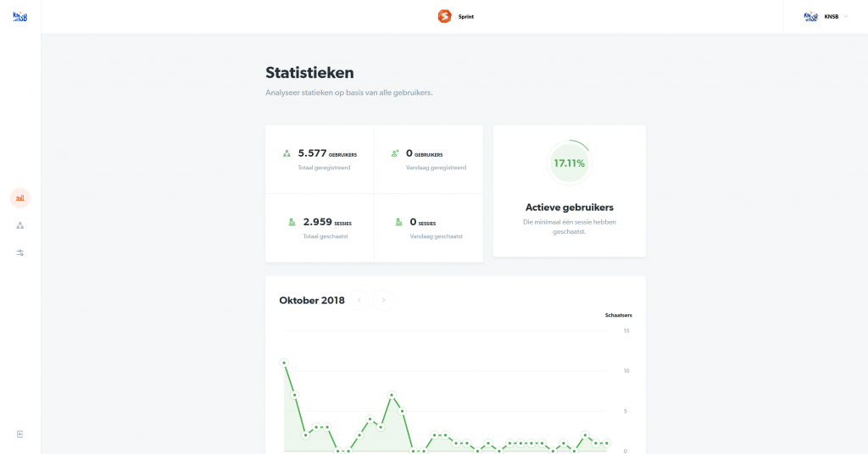
Task: Click the KNSB logo in top-left corner
Action: pyautogui.click(x=19, y=16)
